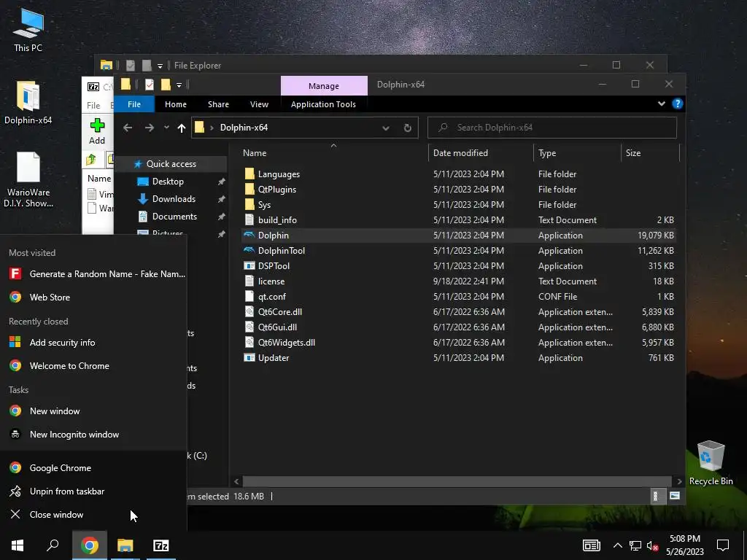Image resolution: width=747 pixels, height=560 pixels.
Task: Click the Chrome icon on the taskbar
Action: pyautogui.click(x=90, y=545)
